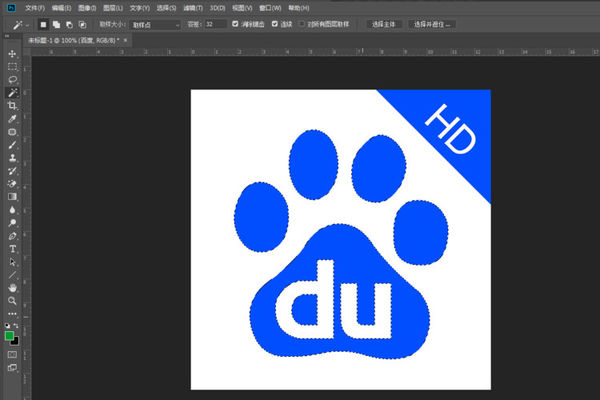
Task: Select the Line shape tool
Action: (12, 275)
